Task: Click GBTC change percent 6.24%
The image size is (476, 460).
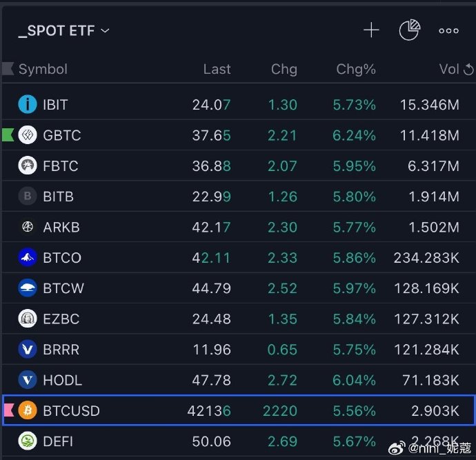Action: click(x=355, y=136)
